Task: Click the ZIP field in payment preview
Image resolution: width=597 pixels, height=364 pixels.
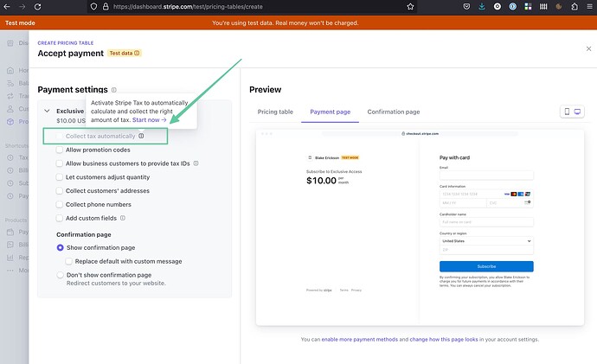Action: (x=486, y=250)
